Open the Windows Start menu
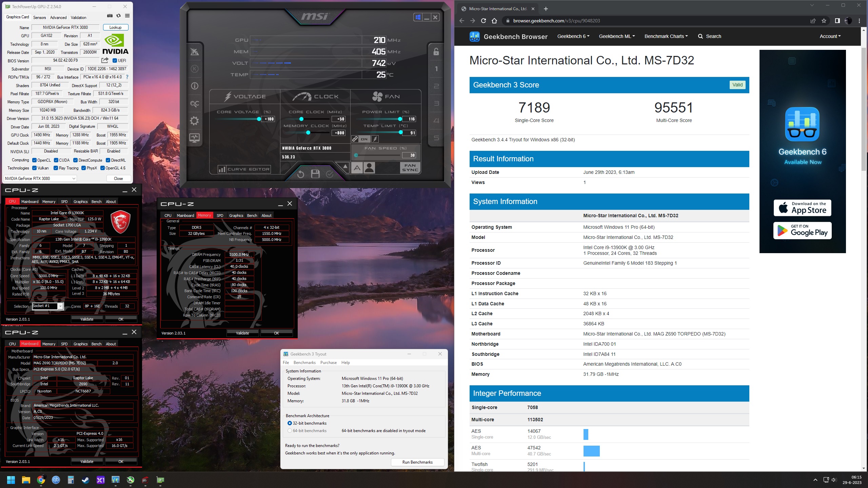 [11, 480]
